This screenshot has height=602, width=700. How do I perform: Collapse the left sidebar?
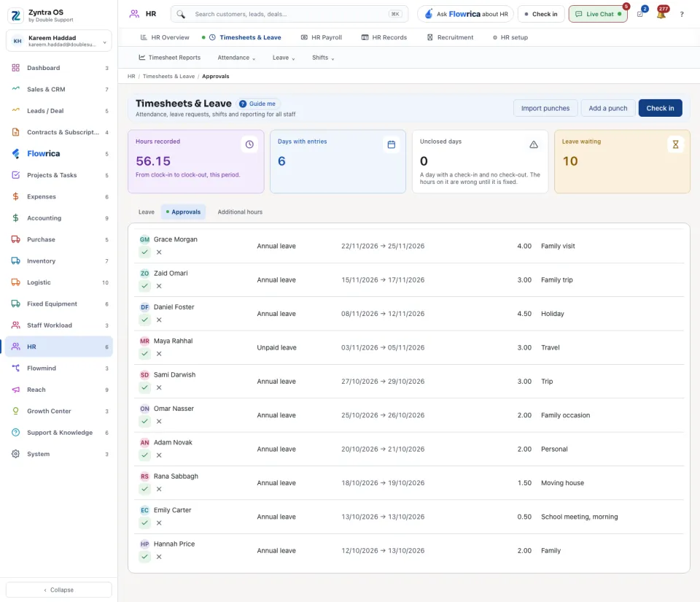point(59,590)
